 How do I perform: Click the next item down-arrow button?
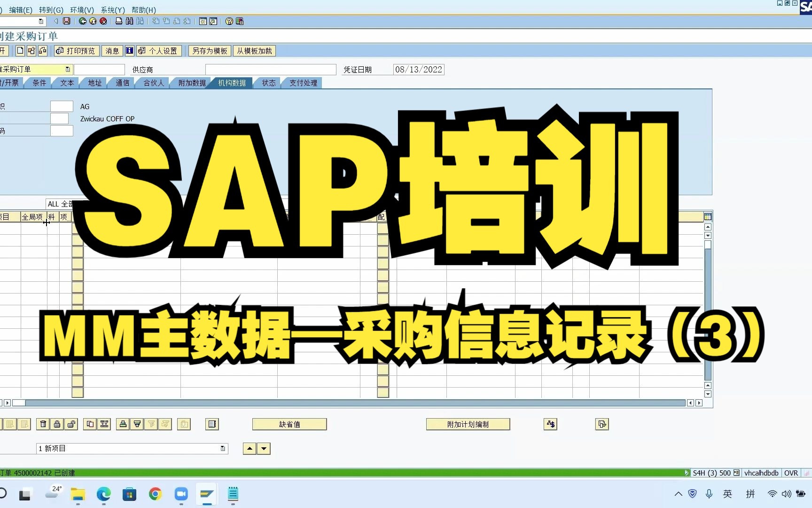[x=264, y=449]
